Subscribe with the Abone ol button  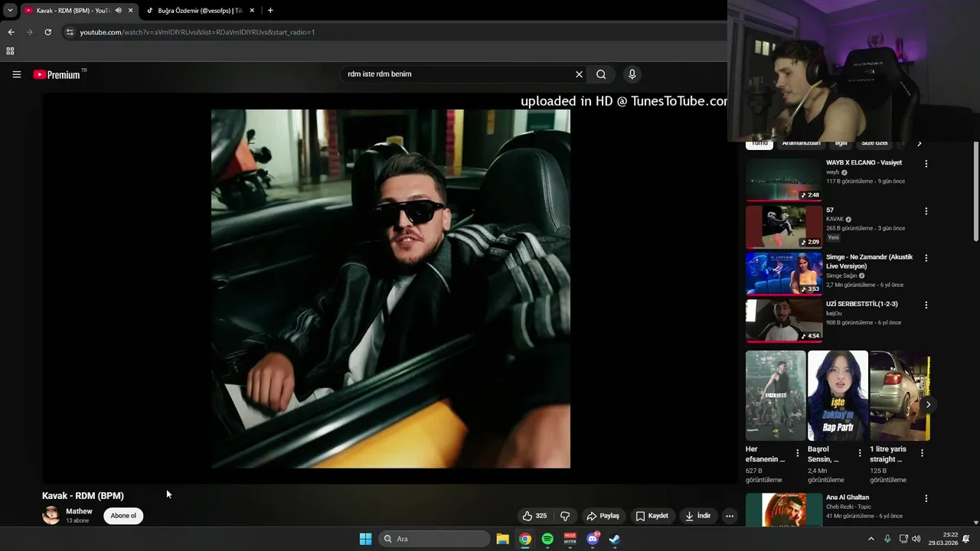pyautogui.click(x=123, y=516)
